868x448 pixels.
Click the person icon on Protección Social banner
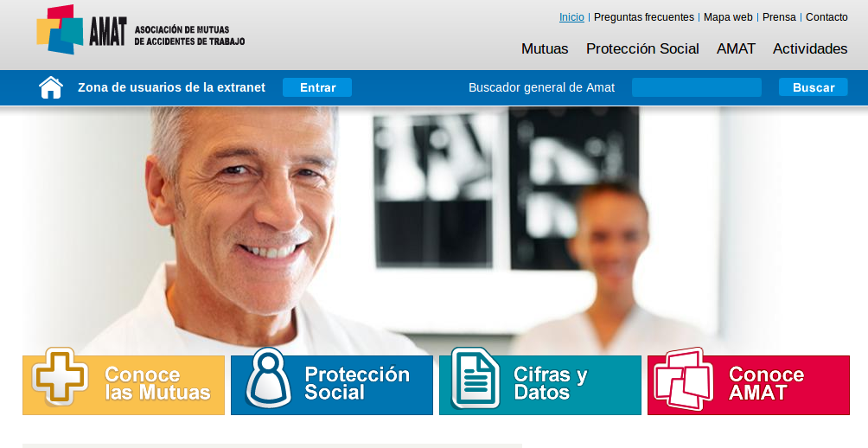(x=269, y=378)
